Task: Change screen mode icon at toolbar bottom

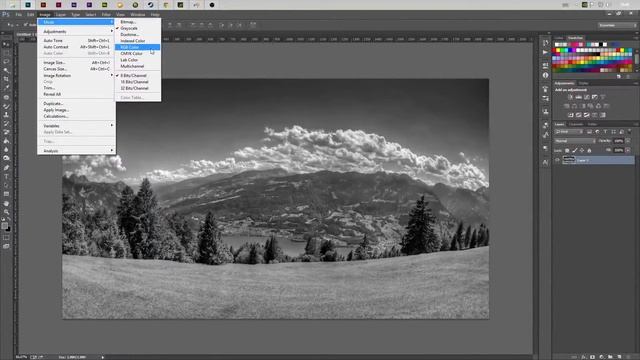Action: 6,247
